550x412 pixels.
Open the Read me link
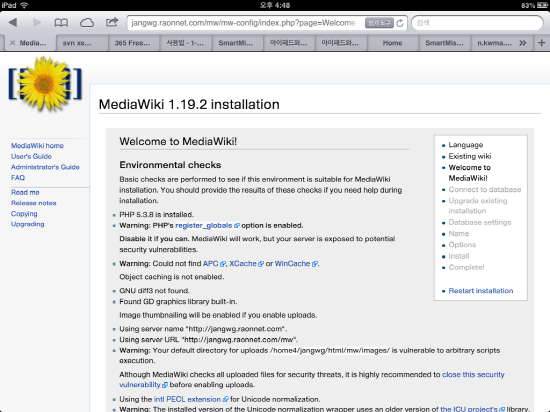pos(25,192)
